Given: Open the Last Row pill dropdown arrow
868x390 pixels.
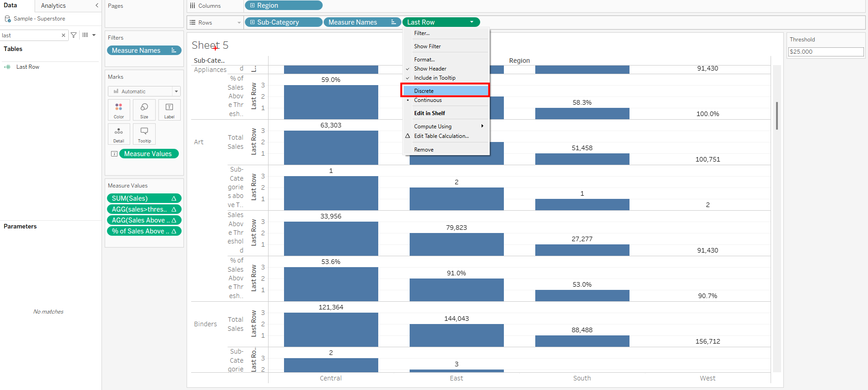Looking at the screenshot, I should click(x=472, y=22).
